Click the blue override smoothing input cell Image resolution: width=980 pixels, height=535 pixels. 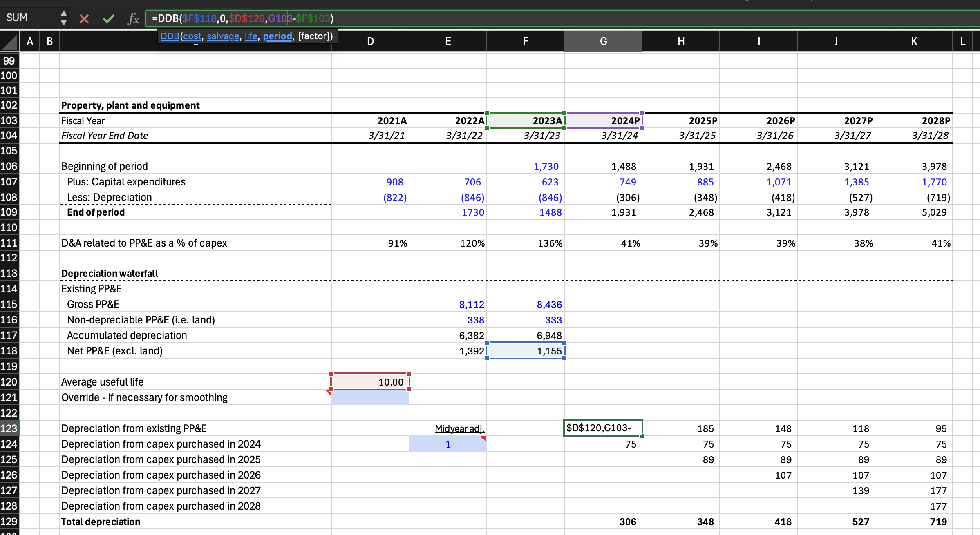point(370,397)
